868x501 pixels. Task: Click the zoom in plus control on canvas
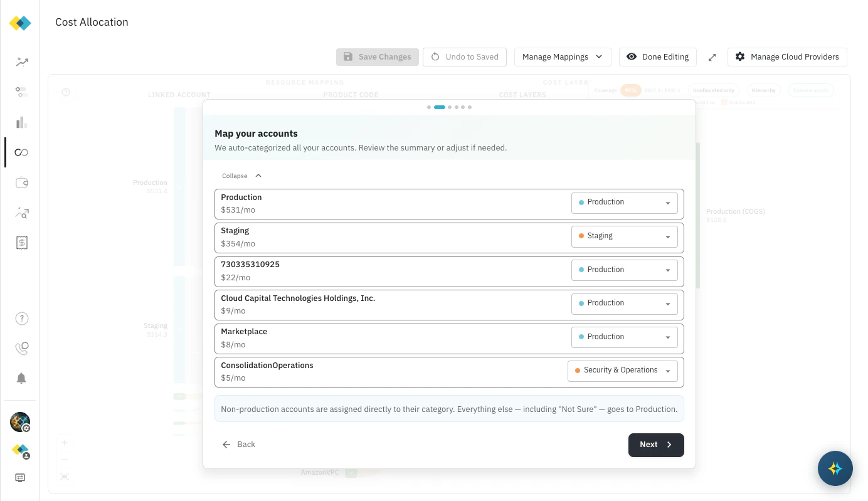pyautogui.click(x=65, y=443)
